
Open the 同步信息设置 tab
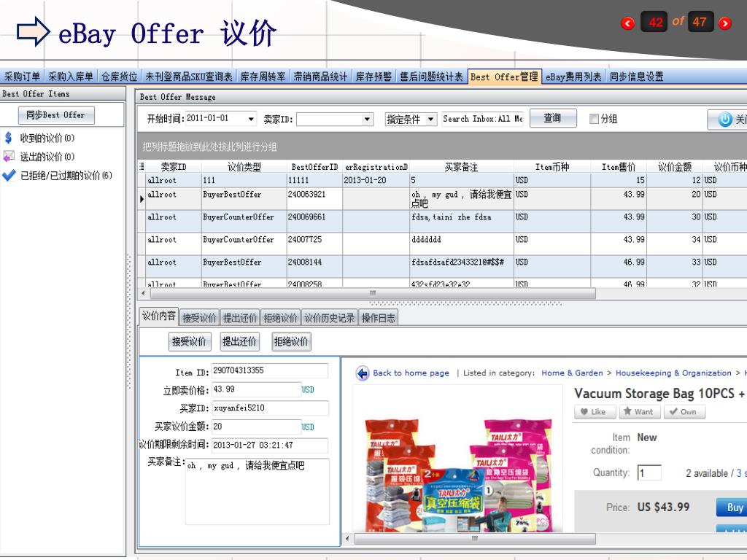(636, 77)
